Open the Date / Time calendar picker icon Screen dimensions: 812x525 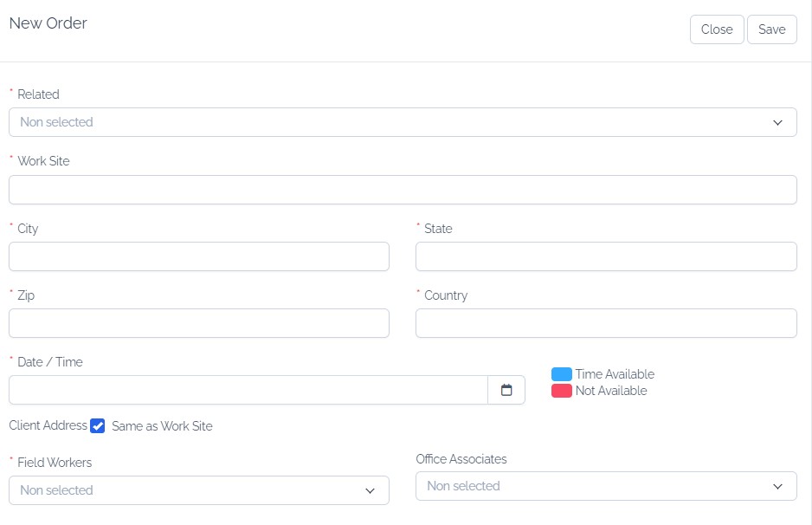pyautogui.click(x=506, y=390)
